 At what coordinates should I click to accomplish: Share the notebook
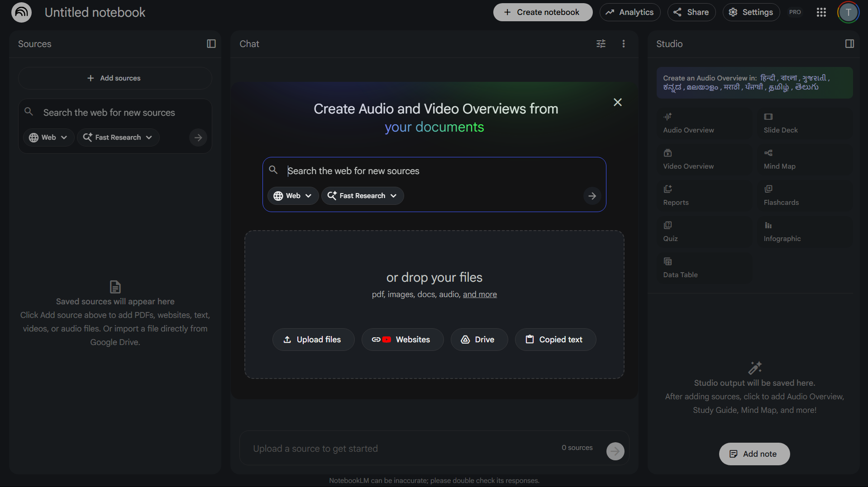tap(691, 12)
